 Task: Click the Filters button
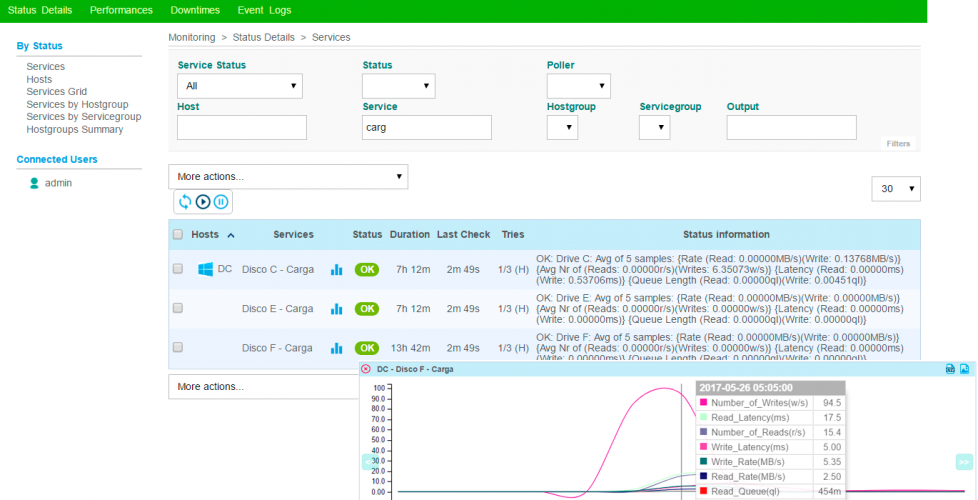coord(898,144)
